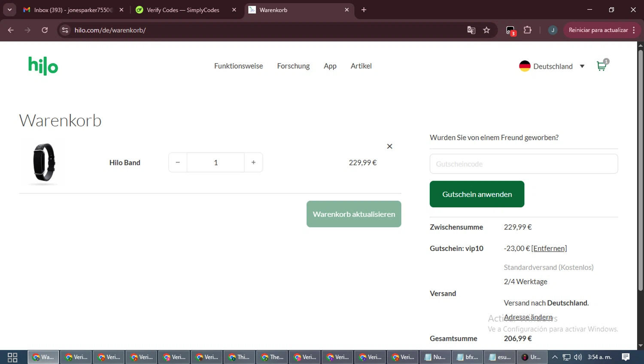Click the scrollbar down arrow

(641, 346)
